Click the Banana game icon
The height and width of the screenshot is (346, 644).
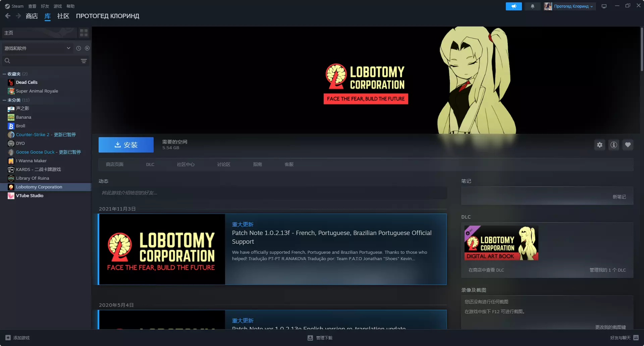(x=11, y=117)
